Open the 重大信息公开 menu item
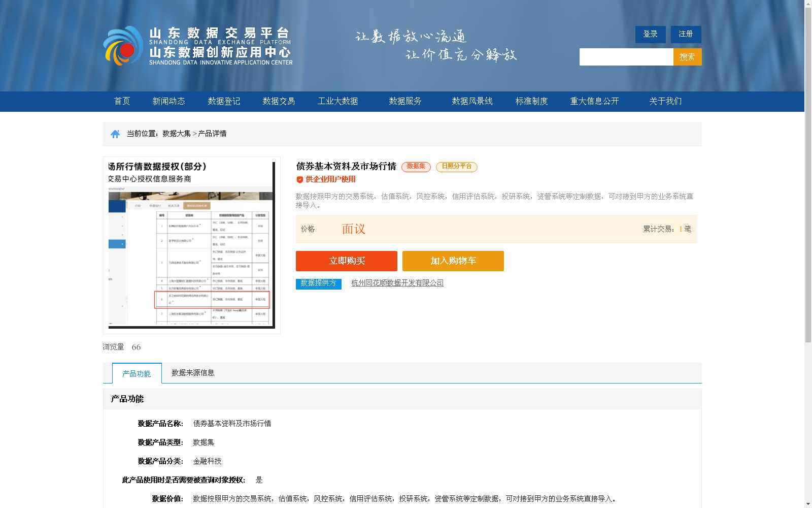This screenshot has width=812, height=508. point(594,101)
